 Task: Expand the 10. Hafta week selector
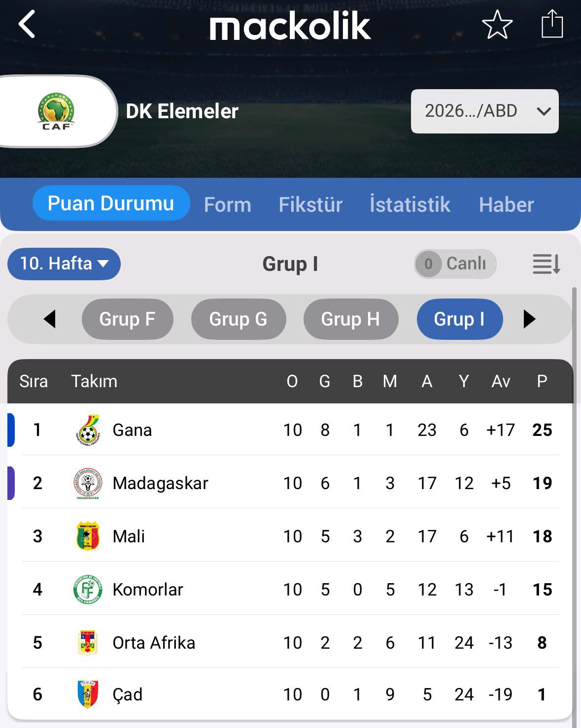click(64, 264)
